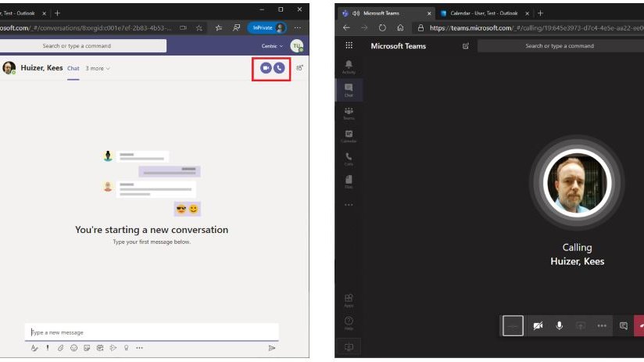The image size is (644, 362).
Task: Compose a new chat next to Microsoft Teams
Action: (466, 46)
